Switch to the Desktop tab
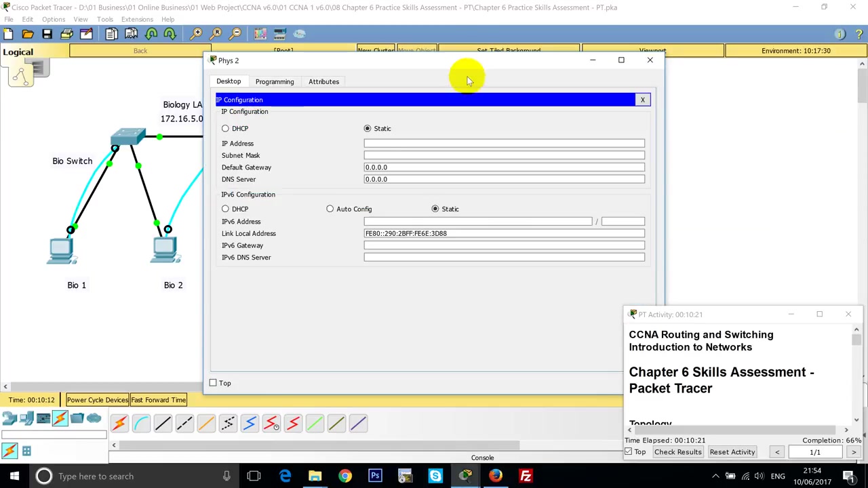Screen dimensions: 868x488 click(229, 81)
